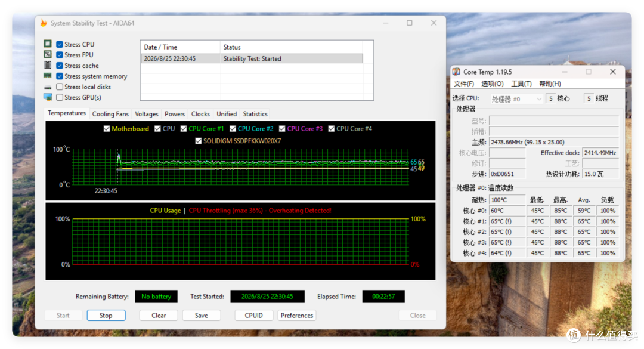Click the Elapsed Time 00:22:57 display
The image size is (644, 349).
(x=383, y=297)
